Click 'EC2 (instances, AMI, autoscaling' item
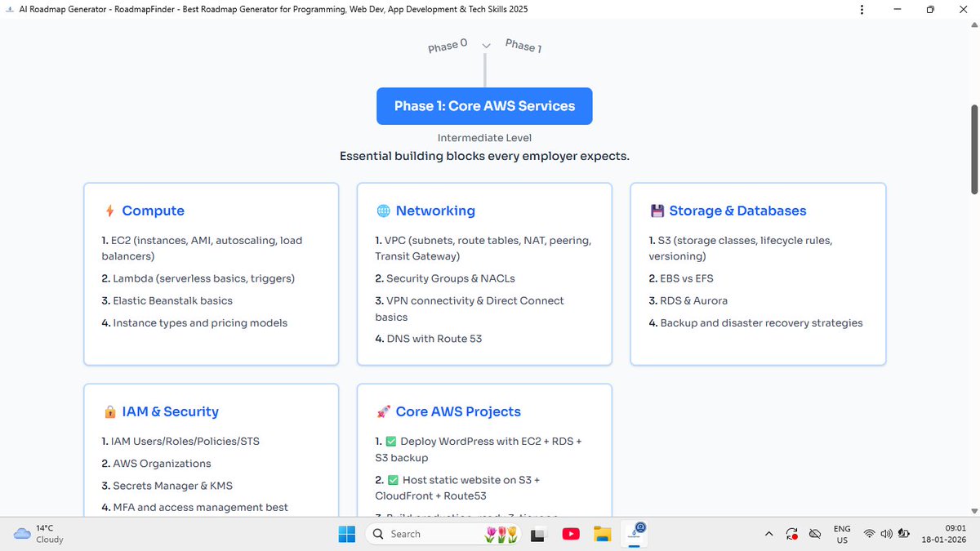 click(202, 248)
